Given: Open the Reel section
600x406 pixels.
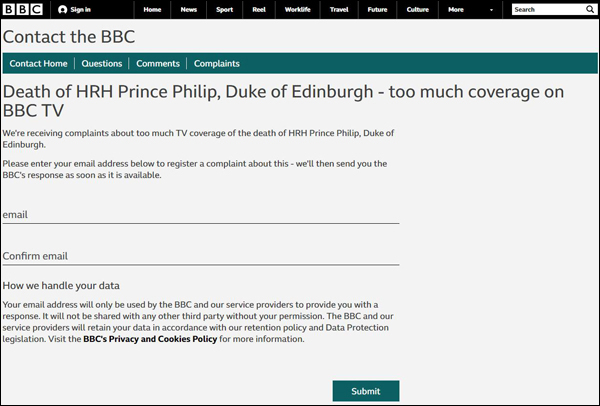Looking at the screenshot, I should click(259, 10).
